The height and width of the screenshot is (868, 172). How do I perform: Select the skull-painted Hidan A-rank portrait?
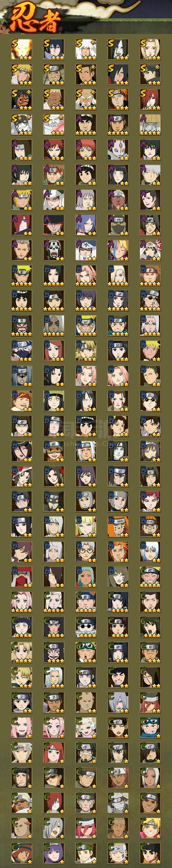click(x=54, y=250)
